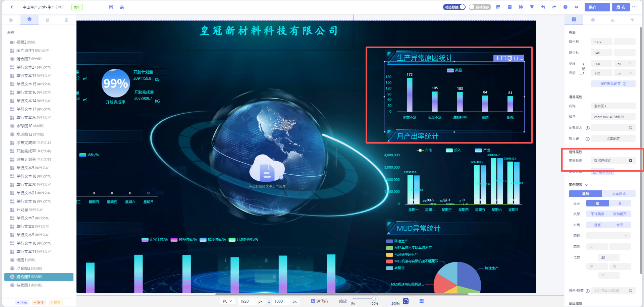
Task: Open the style palette tab in the right panel
Action: click(593, 20)
